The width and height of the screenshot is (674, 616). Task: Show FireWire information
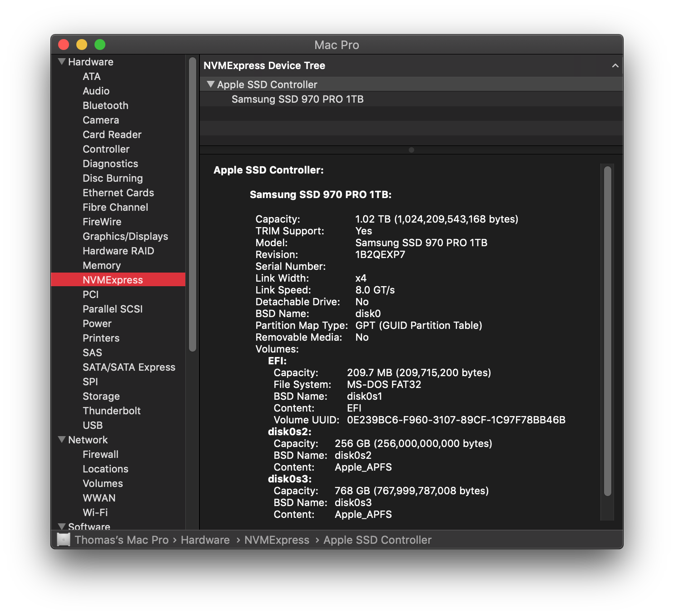click(102, 222)
